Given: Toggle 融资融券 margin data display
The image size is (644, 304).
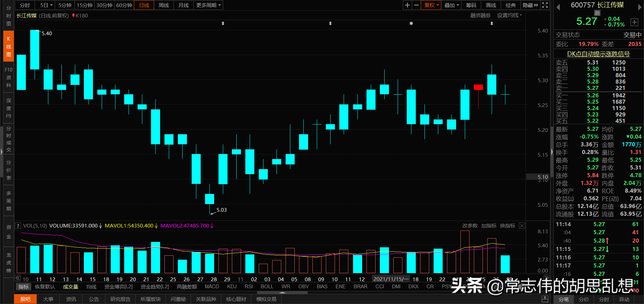Looking at the screenshot, I should coord(480,15).
